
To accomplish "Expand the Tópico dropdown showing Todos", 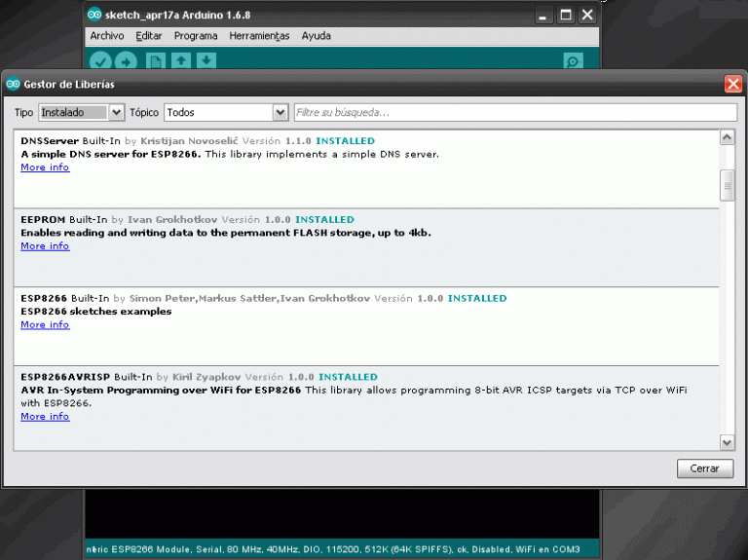I will coord(226,113).
